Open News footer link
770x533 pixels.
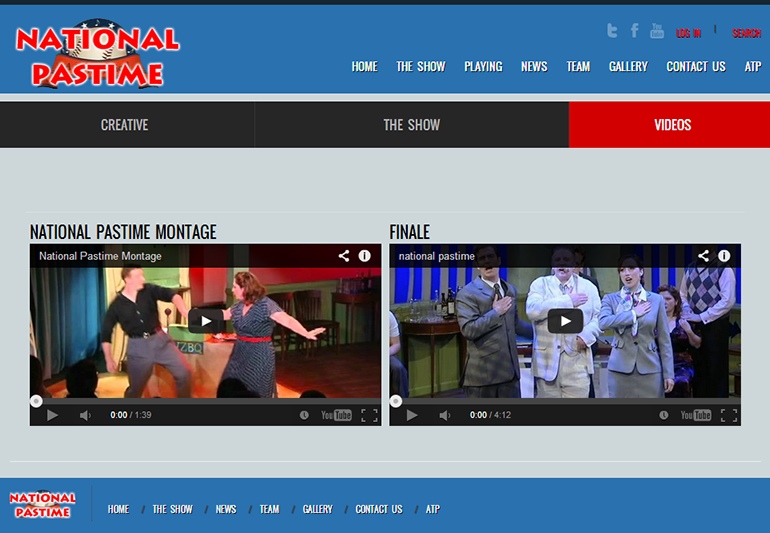click(226, 509)
